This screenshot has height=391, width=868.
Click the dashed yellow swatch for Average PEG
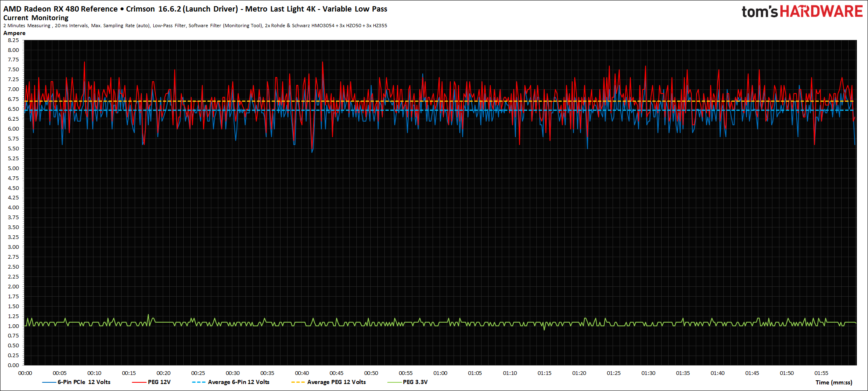[298, 382]
